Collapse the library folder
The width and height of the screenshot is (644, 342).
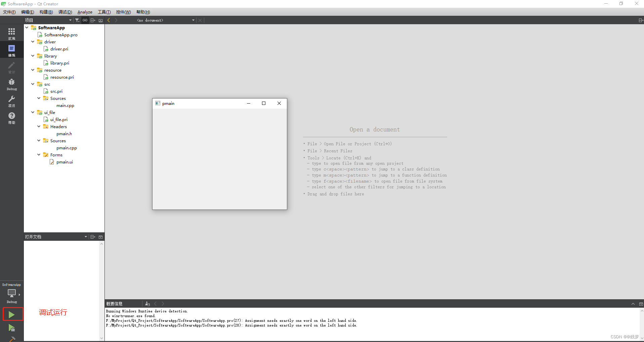[x=33, y=56]
